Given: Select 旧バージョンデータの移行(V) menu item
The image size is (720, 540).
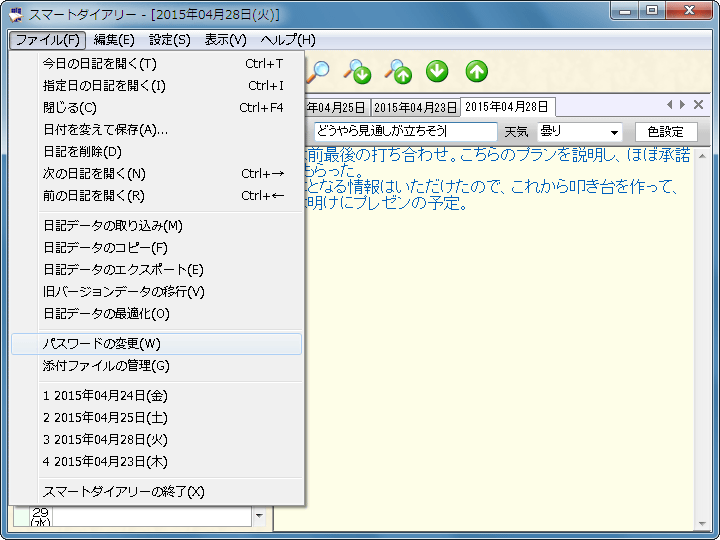Looking at the screenshot, I should pos(157,292).
